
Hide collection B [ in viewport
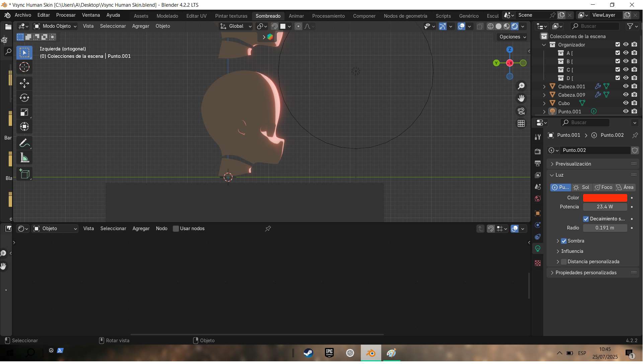pyautogui.click(x=627, y=62)
